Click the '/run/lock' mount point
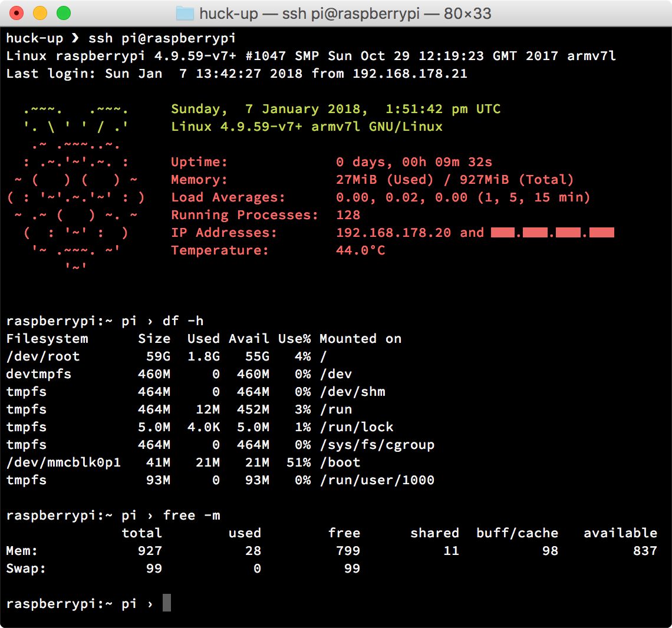The image size is (672, 628). click(357, 427)
